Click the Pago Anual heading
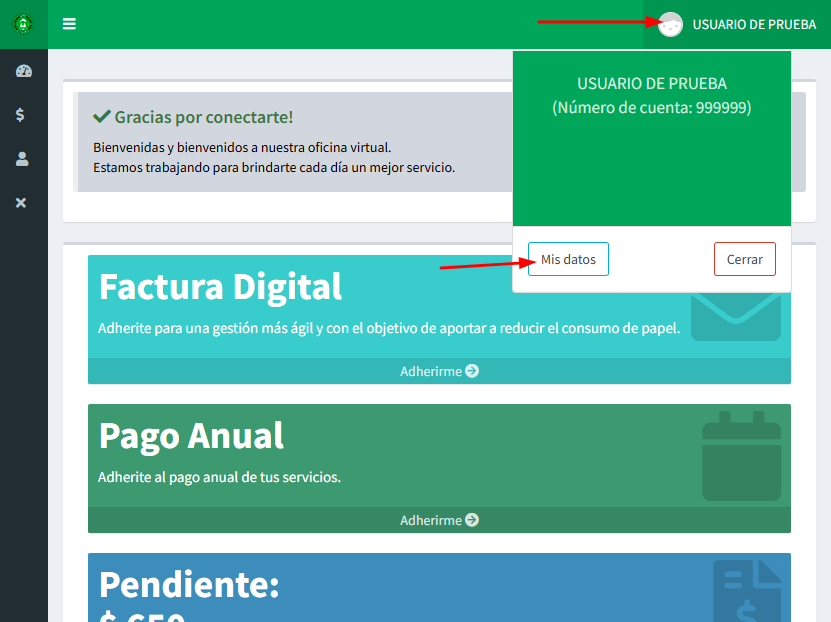Image resolution: width=831 pixels, height=622 pixels. (191, 436)
